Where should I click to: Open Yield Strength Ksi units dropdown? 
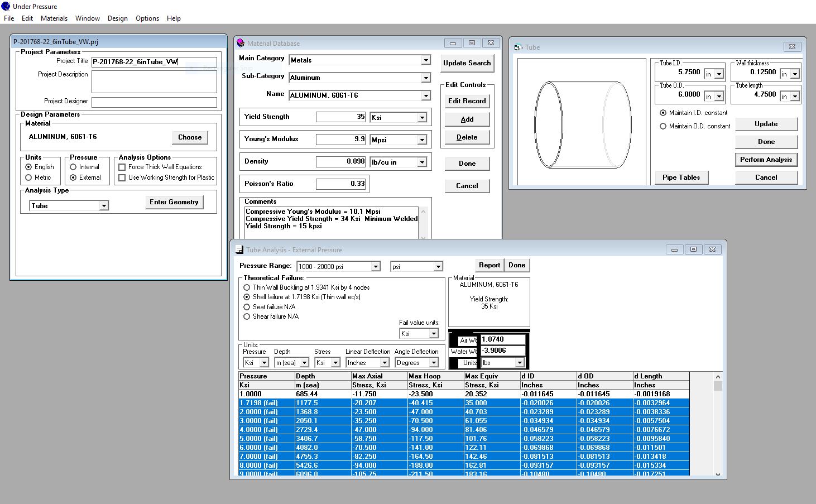click(x=422, y=118)
